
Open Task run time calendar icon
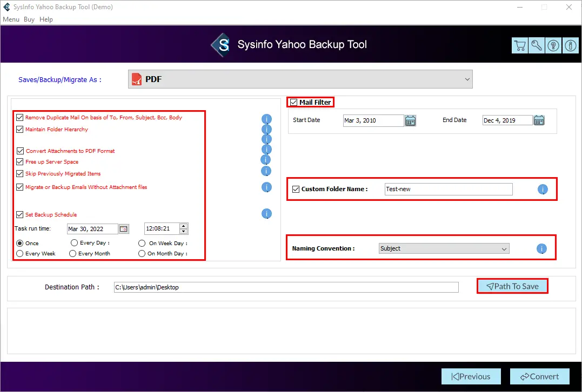tap(124, 229)
